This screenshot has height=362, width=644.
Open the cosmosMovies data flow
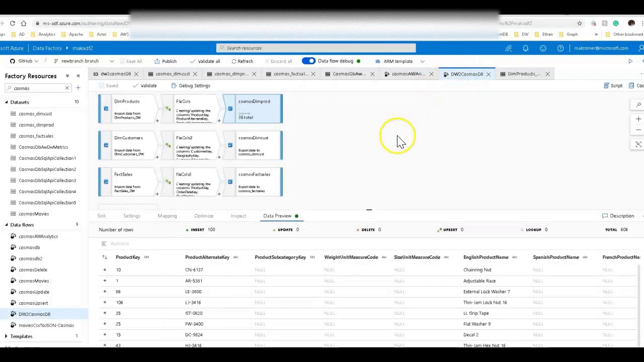[x=34, y=281]
